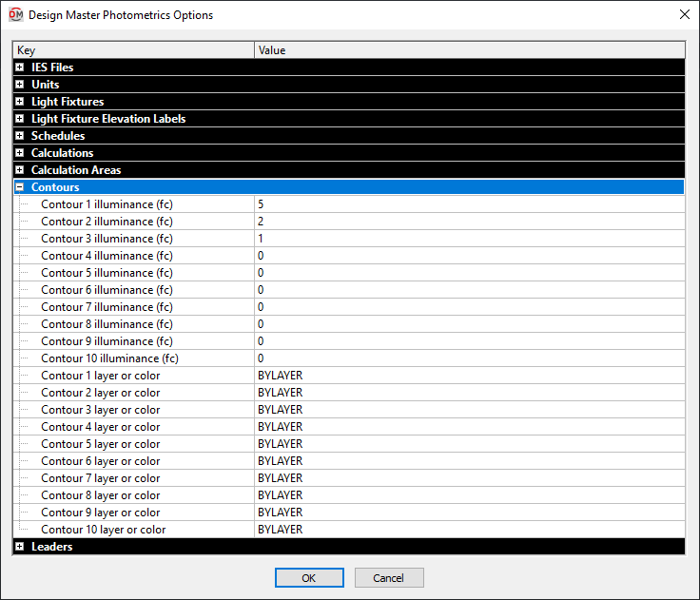Click the Cancel button
Screen dimensions: 700x600
coord(389,578)
